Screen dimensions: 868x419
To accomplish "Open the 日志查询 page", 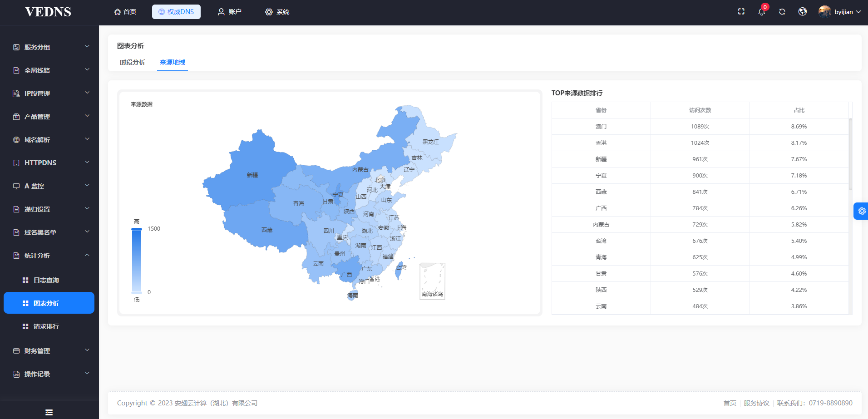I will [47, 280].
